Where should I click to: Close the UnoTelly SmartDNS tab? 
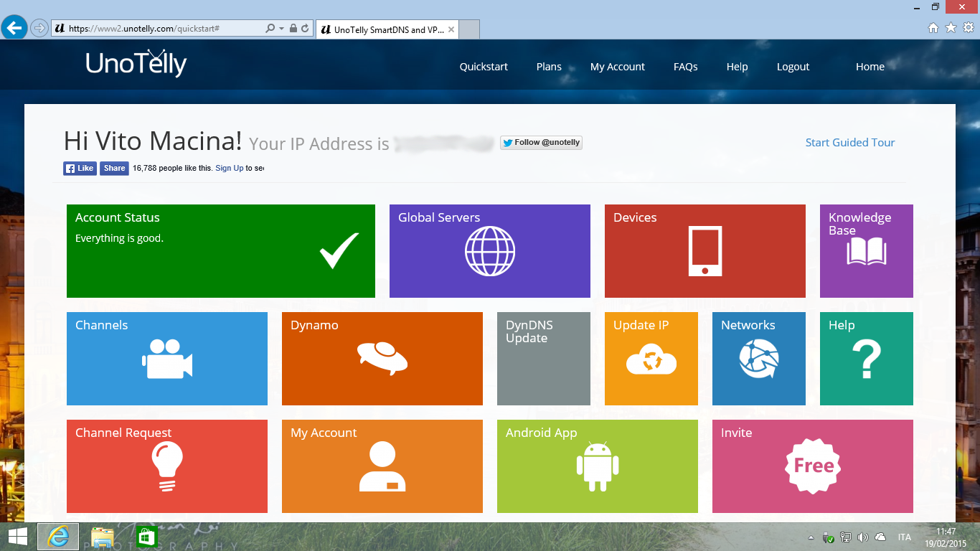[x=451, y=29]
